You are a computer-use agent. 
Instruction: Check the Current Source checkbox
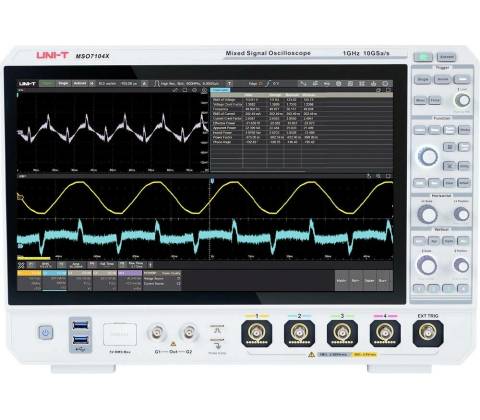(x=178, y=284)
